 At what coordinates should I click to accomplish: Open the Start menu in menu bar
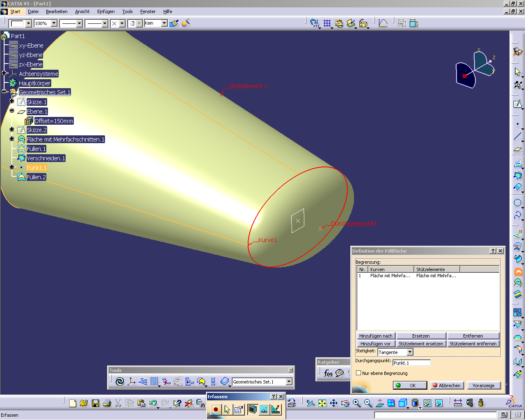[15, 11]
